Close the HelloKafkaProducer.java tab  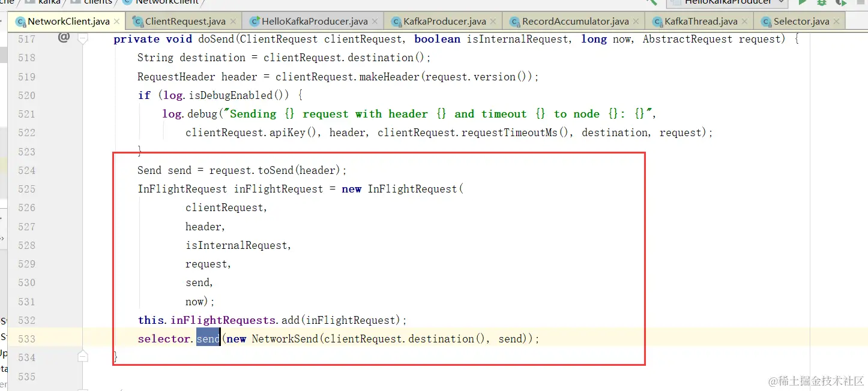tap(375, 22)
